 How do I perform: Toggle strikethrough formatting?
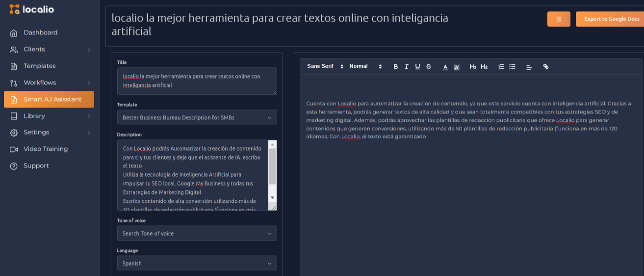click(429, 67)
